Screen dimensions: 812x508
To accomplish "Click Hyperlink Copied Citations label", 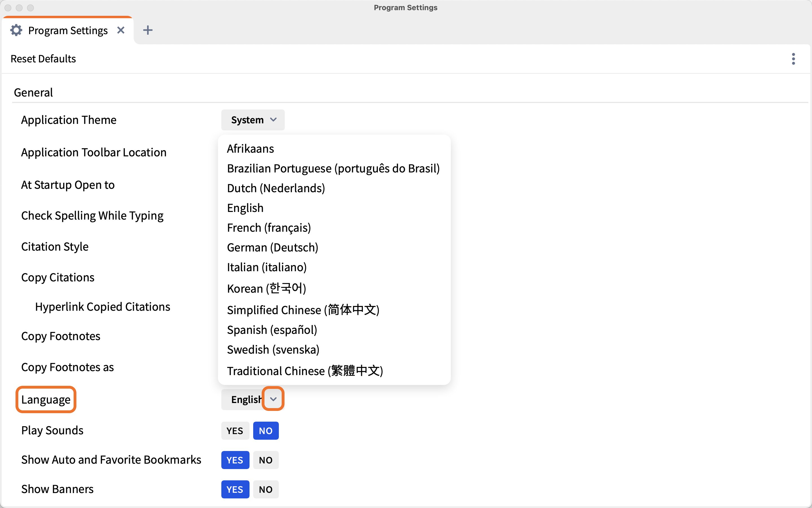I will (103, 307).
